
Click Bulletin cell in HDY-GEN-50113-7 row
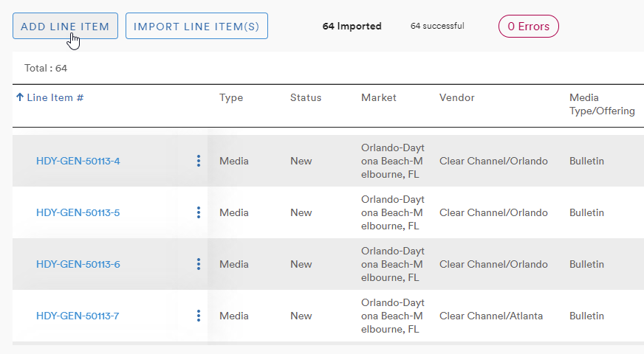pyautogui.click(x=586, y=316)
